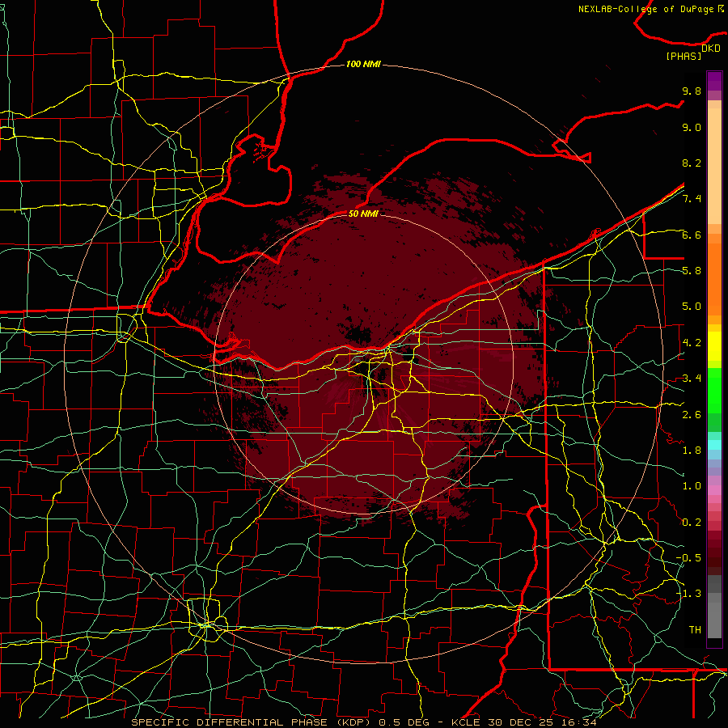
Task: Click the 0.2 scale value
Action: (692, 523)
